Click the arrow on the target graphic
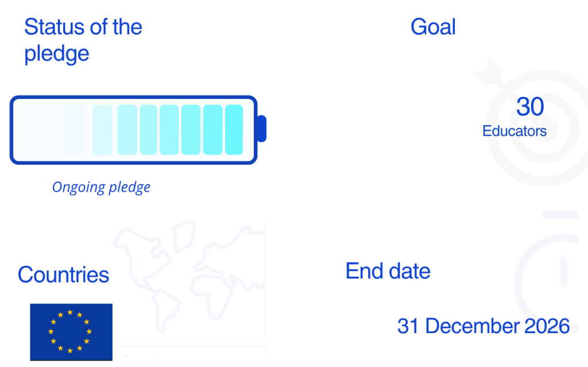Screen dimensions: 588x367 point(487,71)
